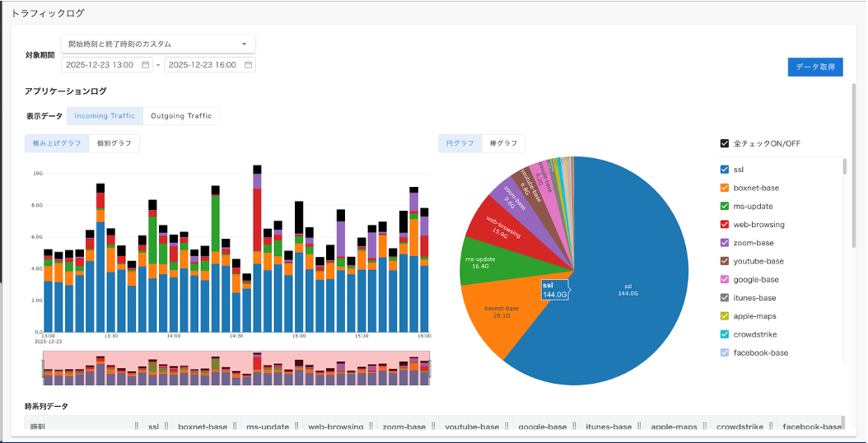
Task: Uncheck the ssl legend checkbox
Action: click(x=725, y=170)
